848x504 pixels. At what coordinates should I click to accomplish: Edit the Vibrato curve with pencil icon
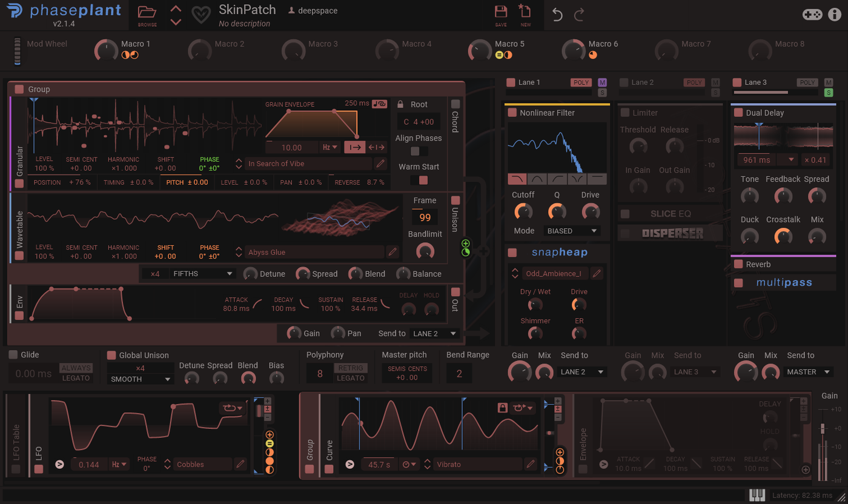[x=531, y=465]
